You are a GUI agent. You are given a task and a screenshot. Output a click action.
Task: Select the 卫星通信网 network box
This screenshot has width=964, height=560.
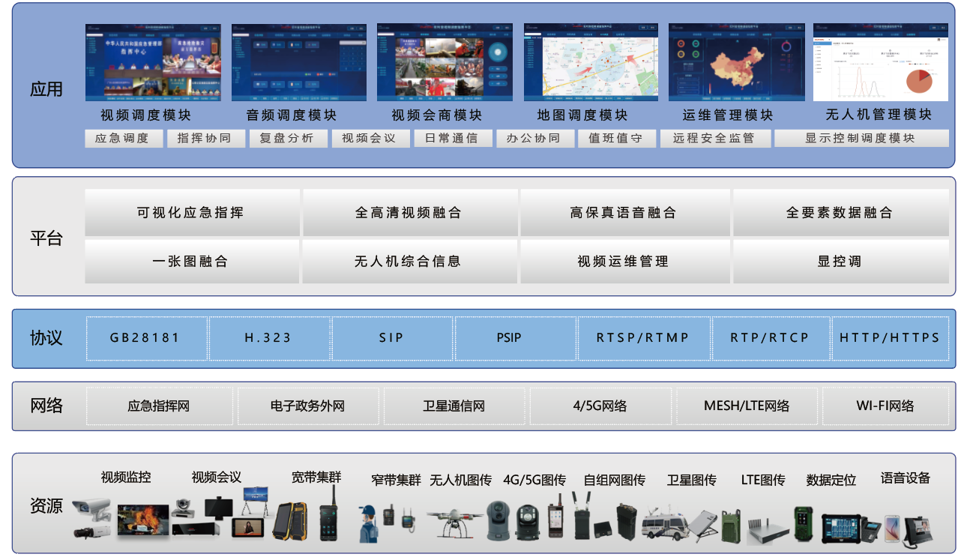point(454,406)
